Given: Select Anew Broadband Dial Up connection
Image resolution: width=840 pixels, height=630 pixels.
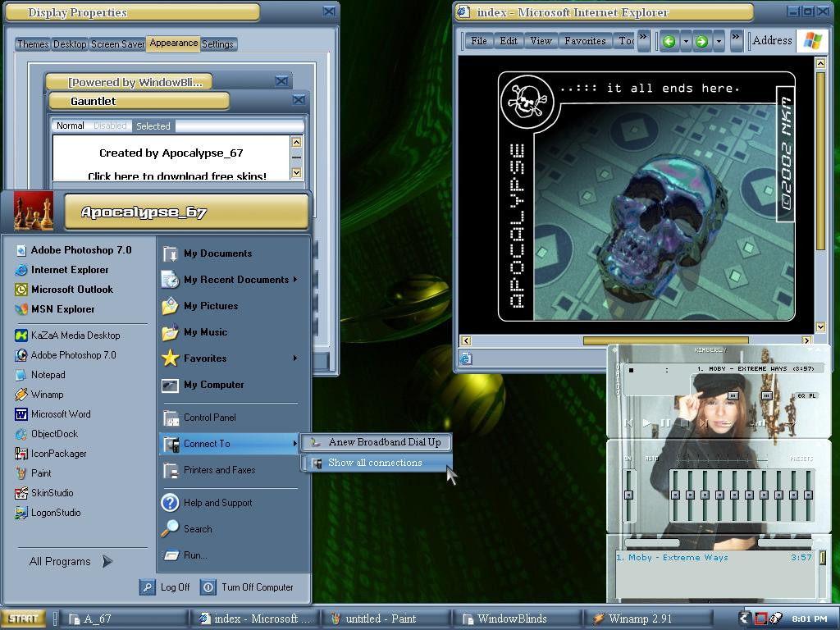Looking at the screenshot, I should [x=376, y=442].
